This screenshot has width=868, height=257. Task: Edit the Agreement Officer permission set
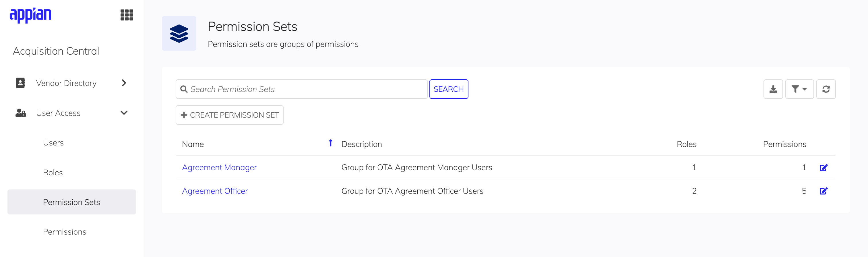pyautogui.click(x=824, y=191)
